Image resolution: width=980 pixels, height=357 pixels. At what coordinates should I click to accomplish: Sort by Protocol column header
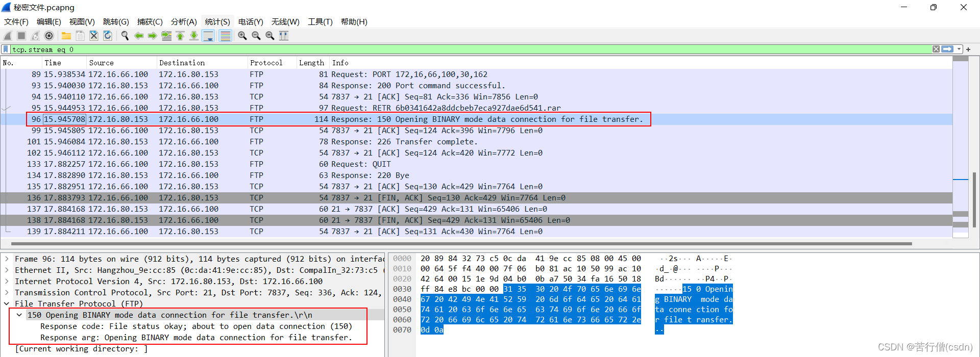point(272,63)
